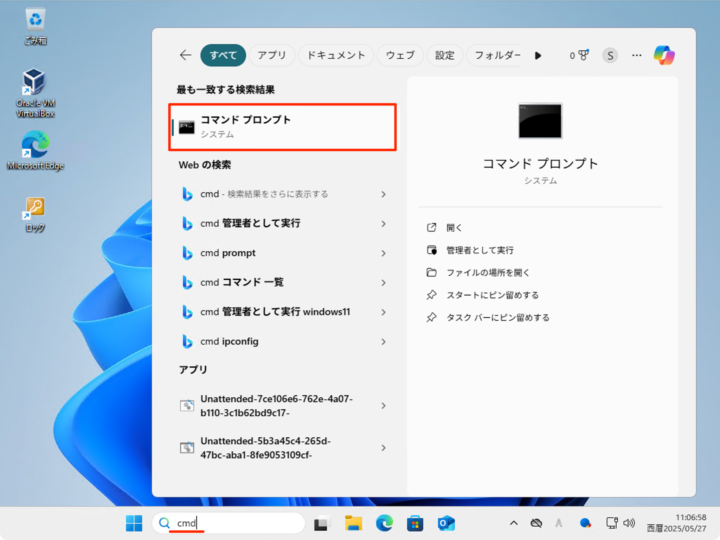Screen dimensions: 720x540
Task: Select the すべて filter tab
Action: tap(223, 55)
